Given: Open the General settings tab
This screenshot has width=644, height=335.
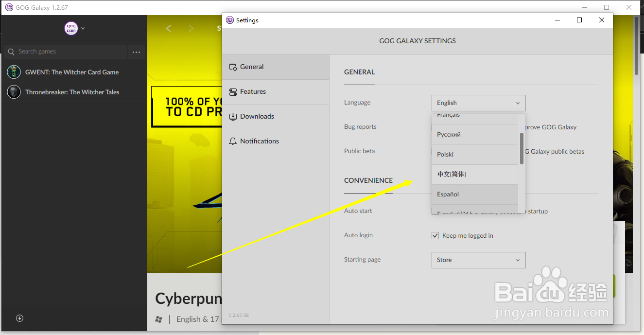Looking at the screenshot, I should click(276, 67).
